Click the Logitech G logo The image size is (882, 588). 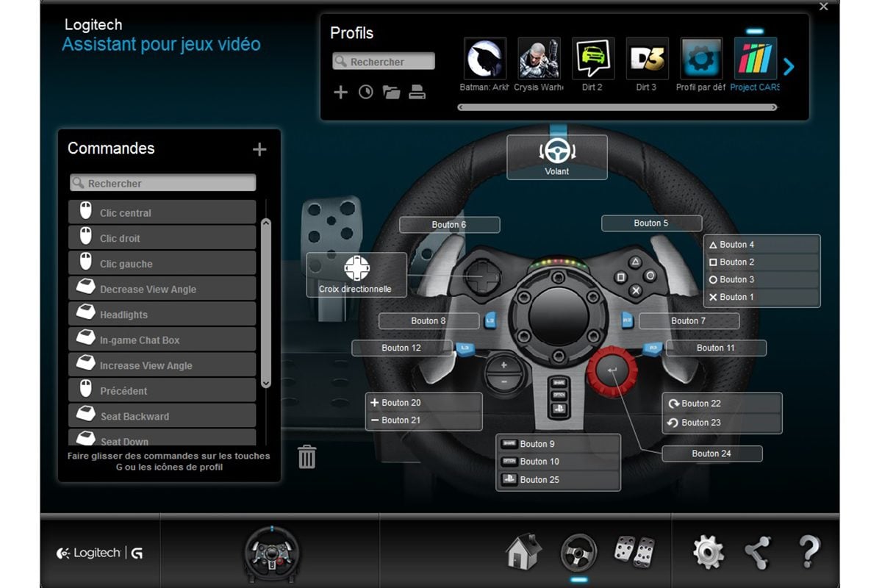tap(99, 553)
